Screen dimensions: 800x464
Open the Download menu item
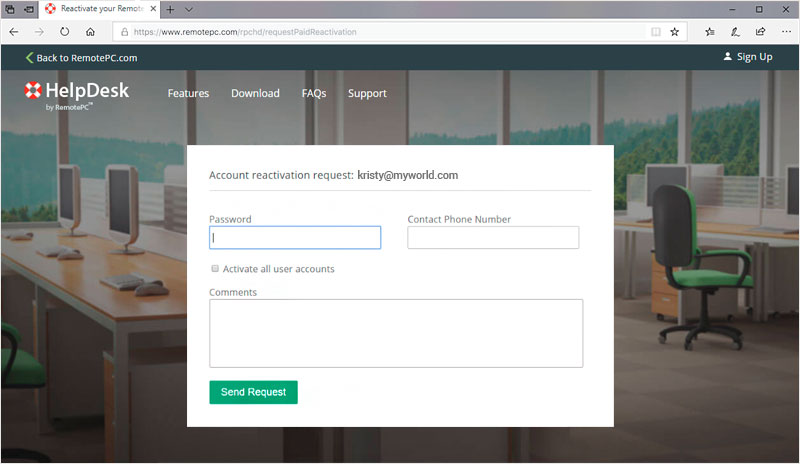[x=255, y=93]
